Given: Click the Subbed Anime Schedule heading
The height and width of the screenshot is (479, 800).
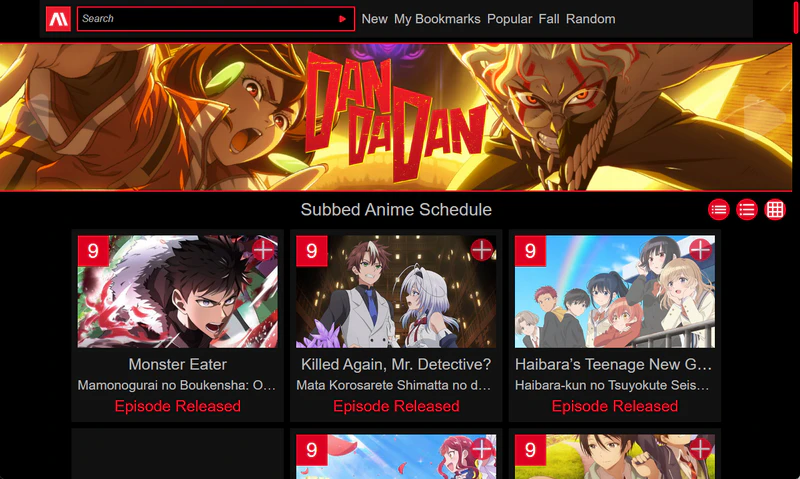Looking at the screenshot, I should coord(396,210).
